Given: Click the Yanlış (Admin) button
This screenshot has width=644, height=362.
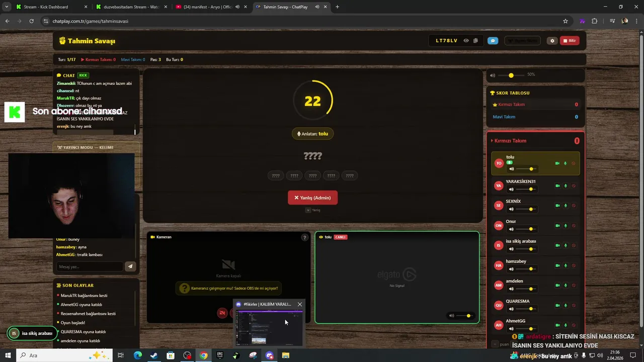Looking at the screenshot, I should coord(312,198).
